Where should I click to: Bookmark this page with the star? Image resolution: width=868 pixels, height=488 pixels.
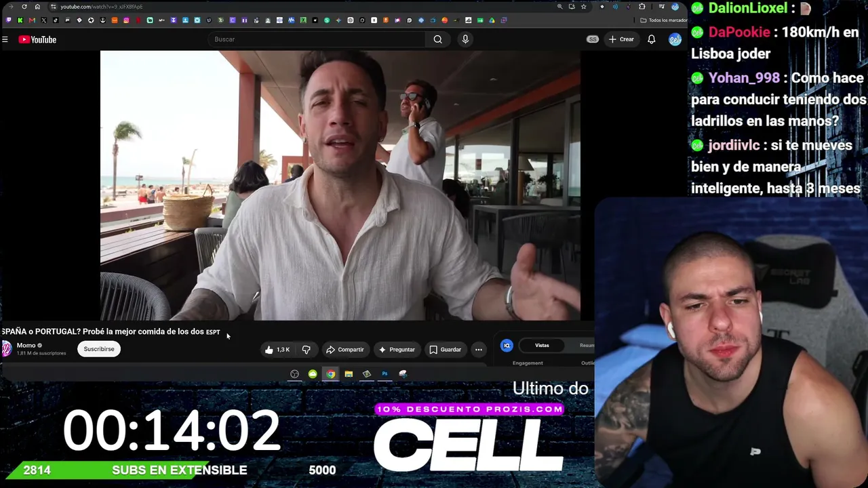[x=583, y=7]
